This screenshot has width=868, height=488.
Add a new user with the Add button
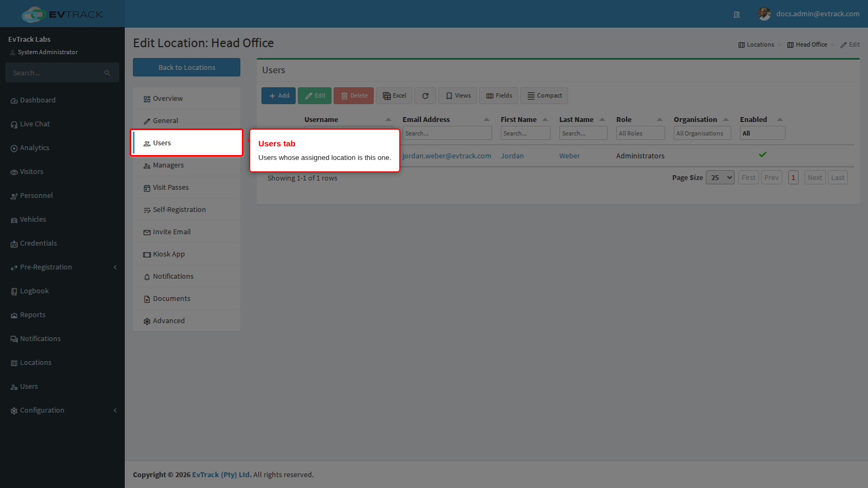tap(279, 96)
